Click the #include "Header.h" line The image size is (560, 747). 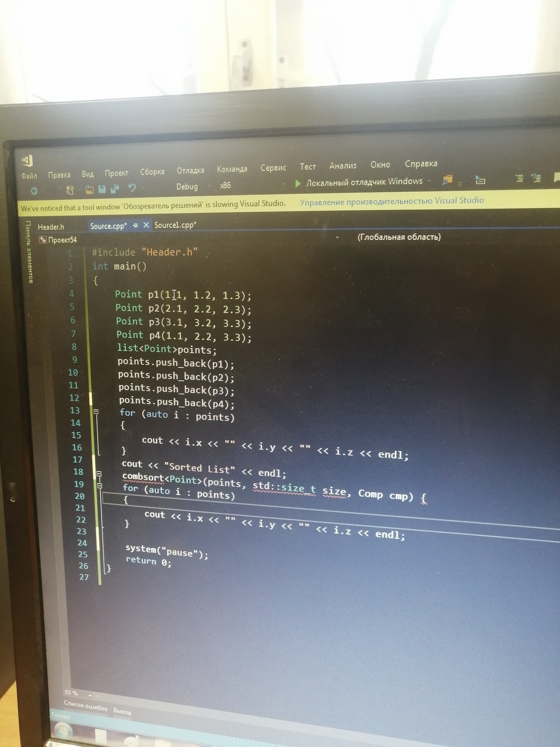[145, 252]
